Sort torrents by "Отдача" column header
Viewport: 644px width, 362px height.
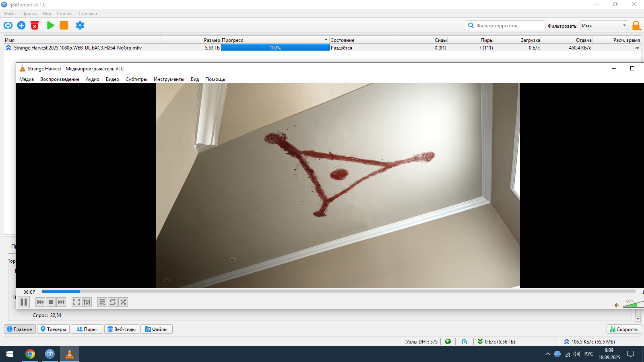click(567, 40)
